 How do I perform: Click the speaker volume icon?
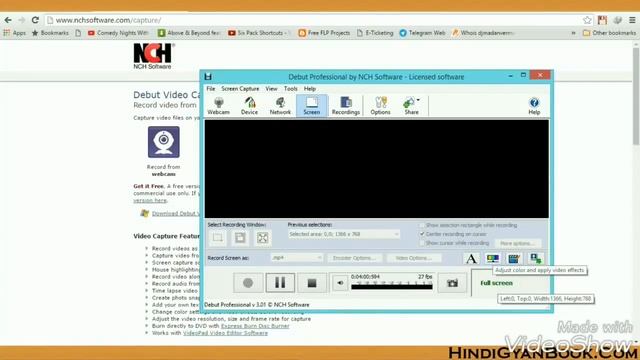pyautogui.click(x=340, y=283)
